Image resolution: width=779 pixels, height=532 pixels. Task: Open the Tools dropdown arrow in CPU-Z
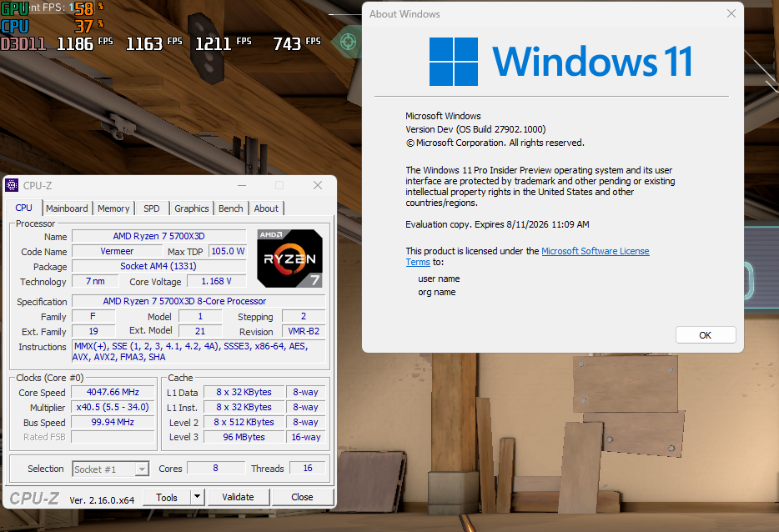197,497
